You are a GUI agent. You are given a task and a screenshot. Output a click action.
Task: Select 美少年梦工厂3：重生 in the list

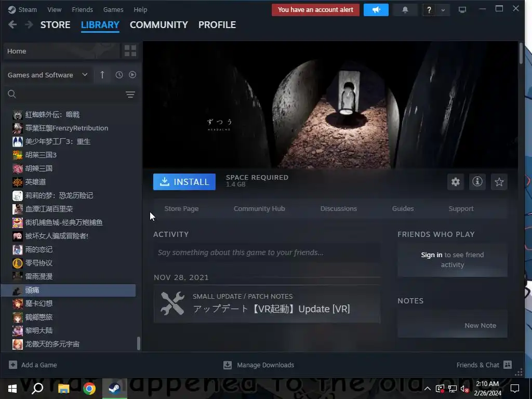point(68,141)
